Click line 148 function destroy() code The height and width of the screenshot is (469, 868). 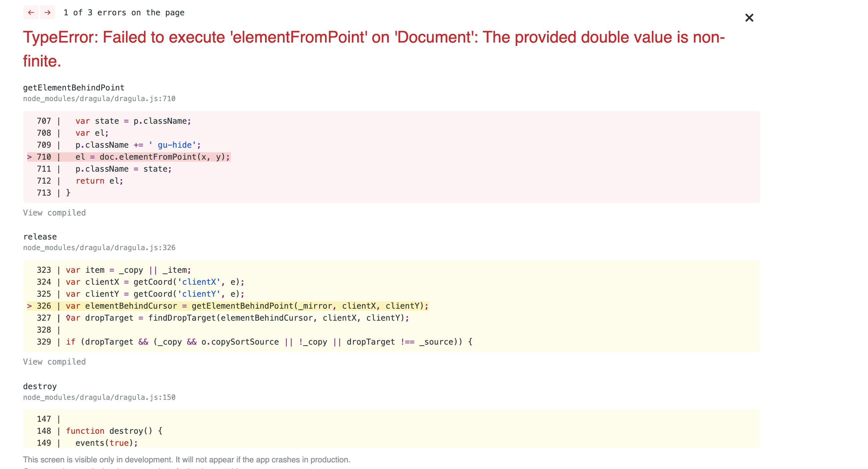pyautogui.click(x=114, y=431)
